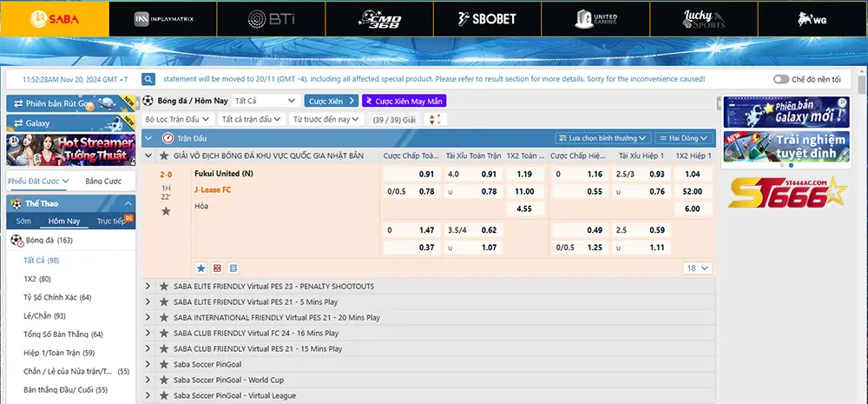Open the Tất cả trận đấu dropdown
The width and height of the screenshot is (868, 404).
click(x=252, y=119)
